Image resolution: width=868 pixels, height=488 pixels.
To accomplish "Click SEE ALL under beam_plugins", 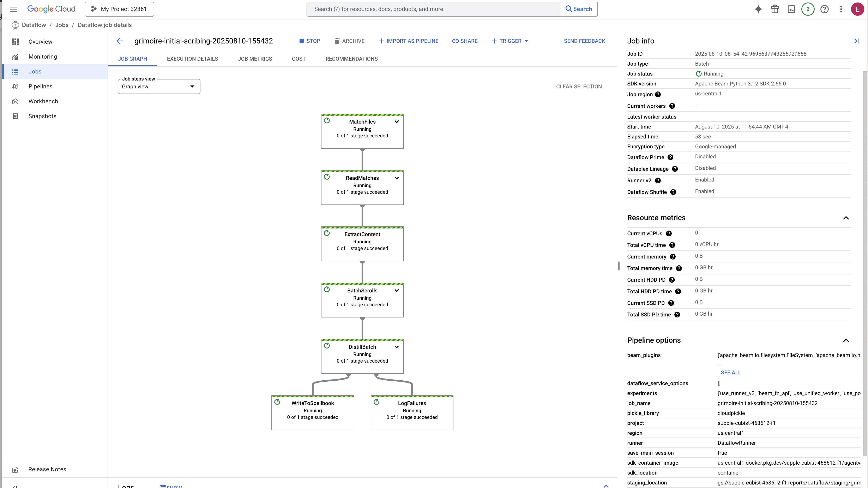I will coord(730,372).
